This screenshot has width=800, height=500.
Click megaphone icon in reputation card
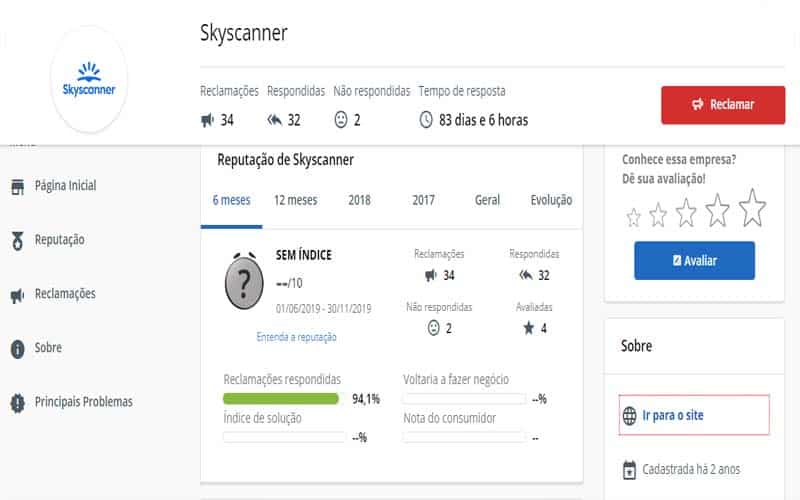[x=431, y=276]
